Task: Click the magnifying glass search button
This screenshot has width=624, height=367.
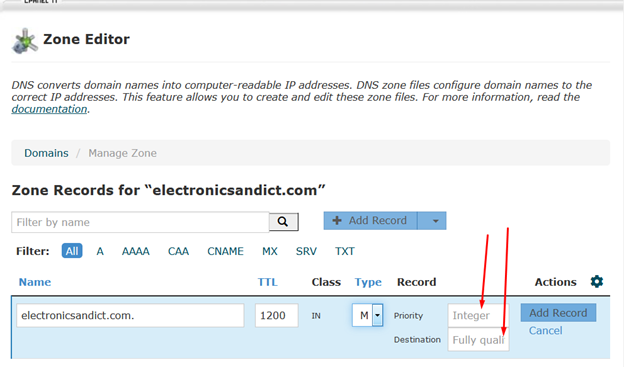Action: [284, 222]
